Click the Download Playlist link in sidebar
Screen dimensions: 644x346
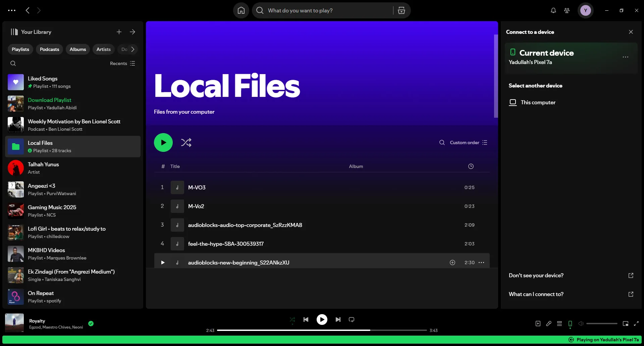coord(49,100)
